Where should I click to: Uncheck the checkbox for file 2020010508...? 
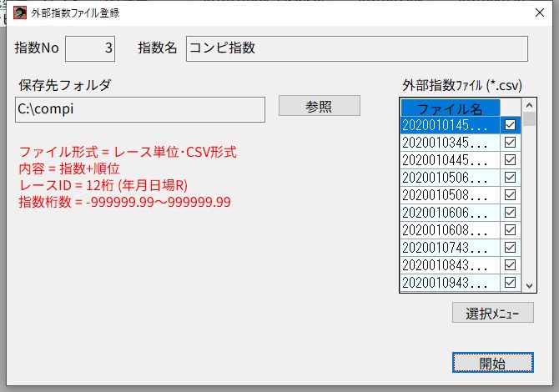pos(510,195)
